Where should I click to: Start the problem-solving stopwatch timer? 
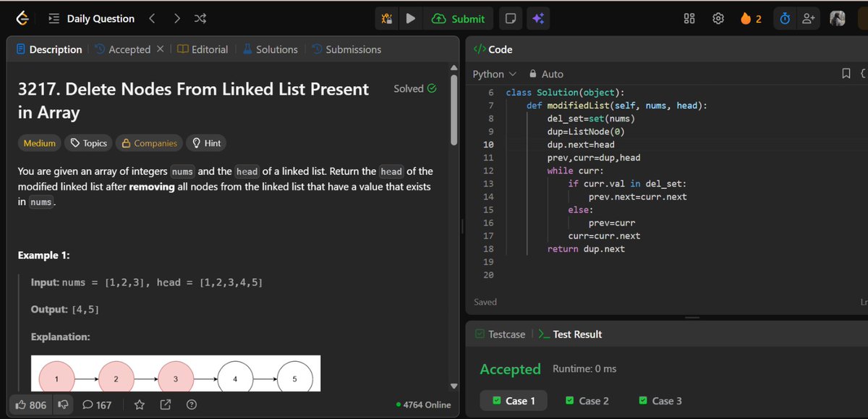pos(785,18)
